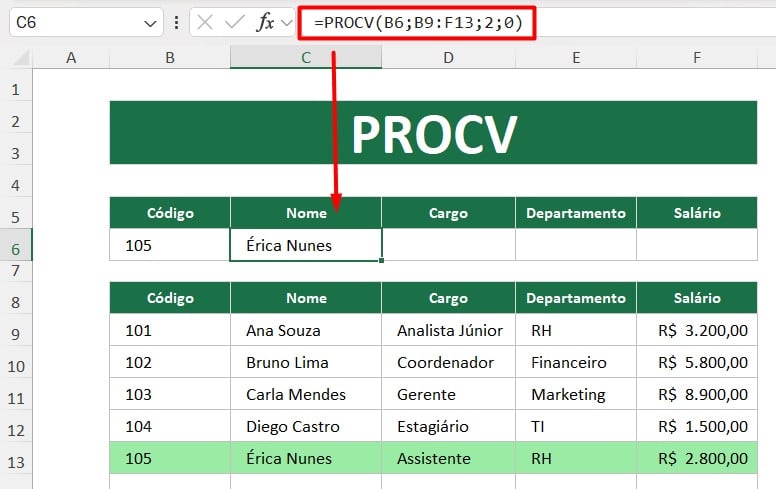Click the Ana Souza cell
Screen dimensions: 776x489
click(306, 330)
